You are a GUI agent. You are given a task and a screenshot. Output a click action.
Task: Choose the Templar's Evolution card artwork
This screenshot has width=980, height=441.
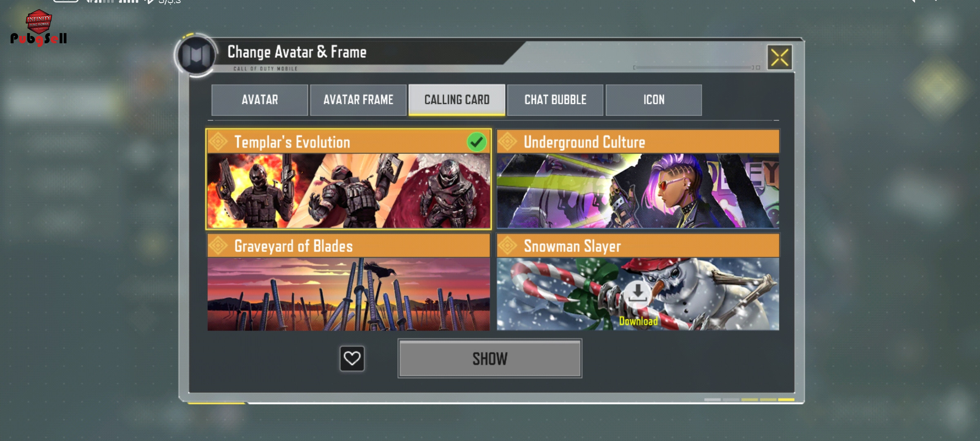point(349,191)
